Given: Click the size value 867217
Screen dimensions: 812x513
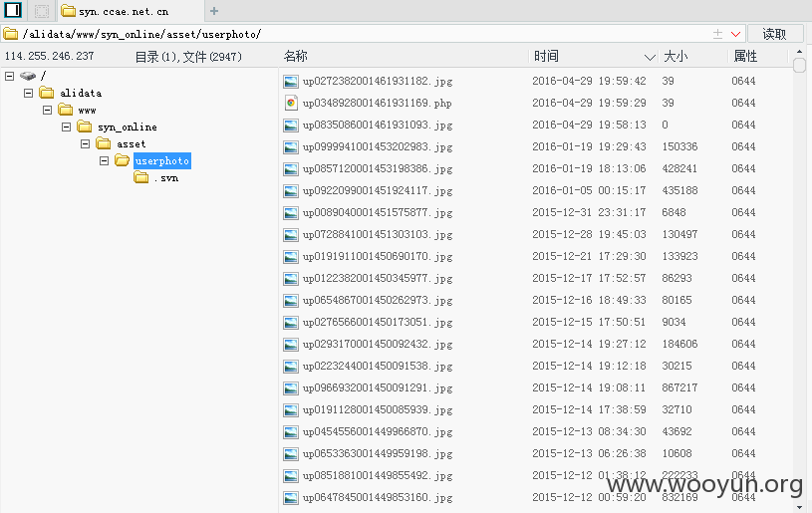Looking at the screenshot, I should [679, 387].
